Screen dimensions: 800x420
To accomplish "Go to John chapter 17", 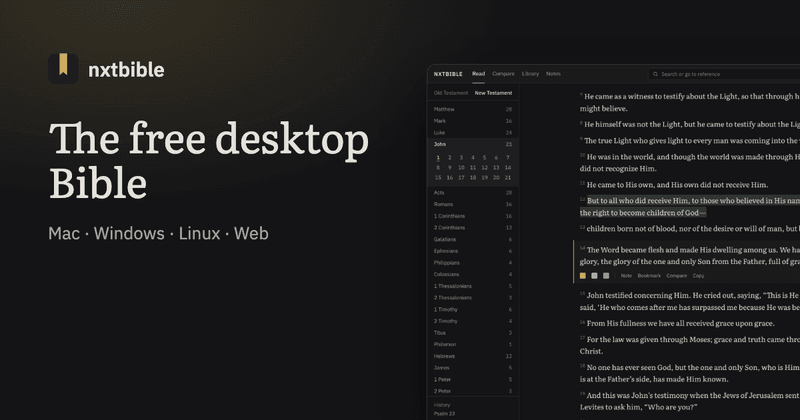I will pos(461,178).
